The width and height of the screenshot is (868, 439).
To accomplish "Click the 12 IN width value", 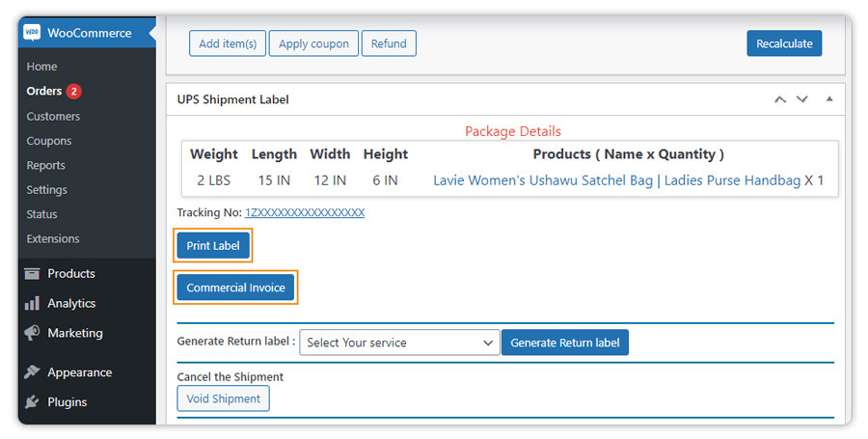I will (330, 180).
